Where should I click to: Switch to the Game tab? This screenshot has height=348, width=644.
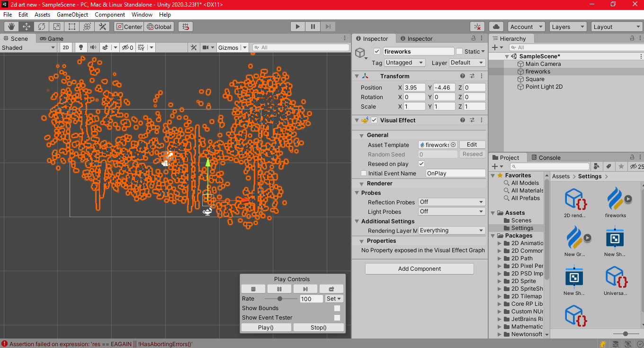coord(56,38)
